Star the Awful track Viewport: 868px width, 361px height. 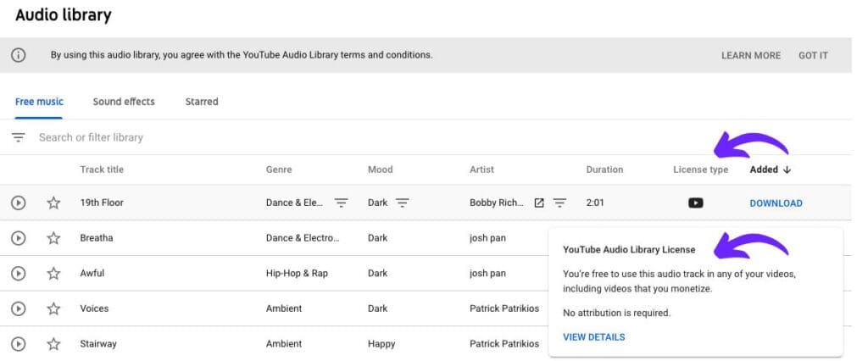53,274
